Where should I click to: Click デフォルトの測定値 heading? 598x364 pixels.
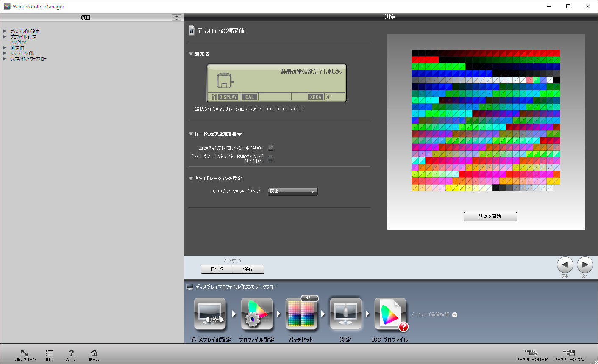(221, 31)
